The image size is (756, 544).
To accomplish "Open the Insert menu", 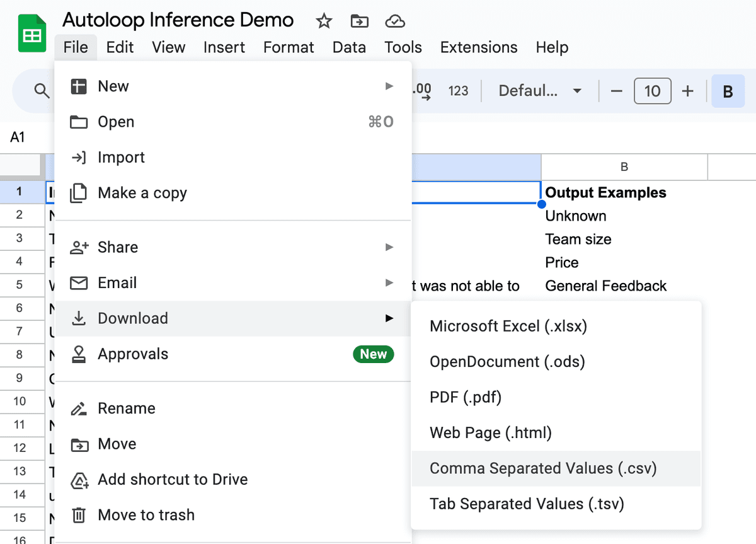I will (224, 47).
